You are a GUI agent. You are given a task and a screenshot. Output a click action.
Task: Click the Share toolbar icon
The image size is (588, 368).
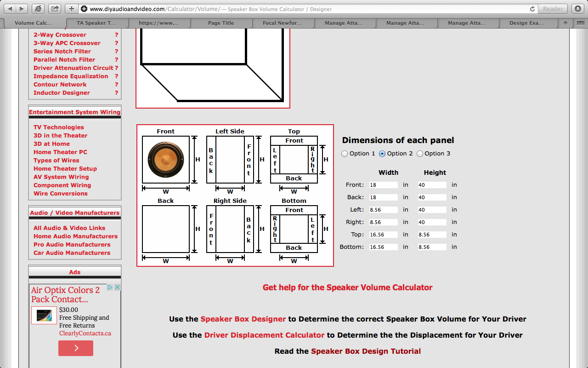[55, 9]
